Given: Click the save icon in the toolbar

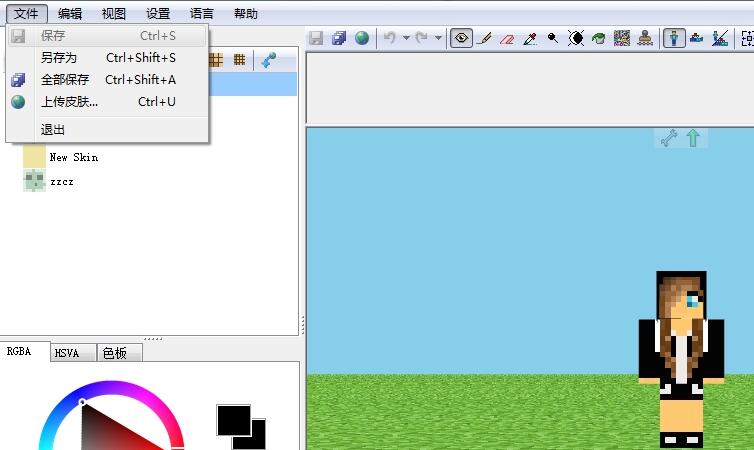Looking at the screenshot, I should click(x=316, y=38).
